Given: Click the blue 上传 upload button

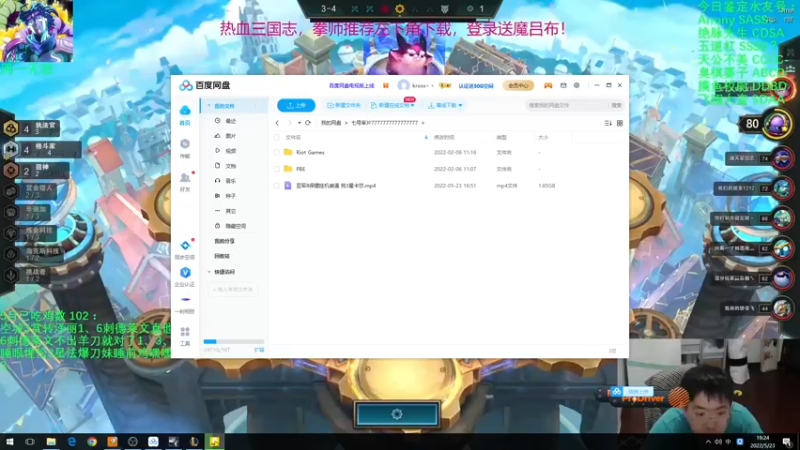Looking at the screenshot, I should 296,106.
